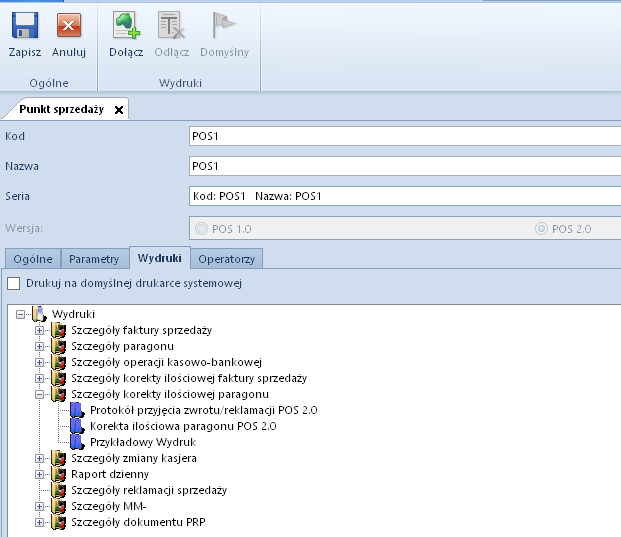Select Szczegóły paragonu tree row

click(x=122, y=346)
